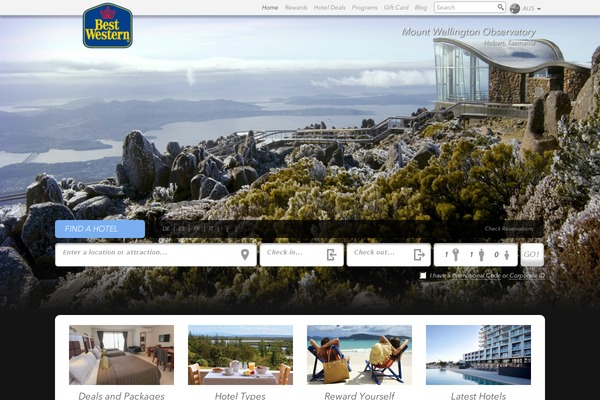Open the AUS region dropdown arrow
This screenshot has width=600, height=400.
pyautogui.click(x=539, y=9)
